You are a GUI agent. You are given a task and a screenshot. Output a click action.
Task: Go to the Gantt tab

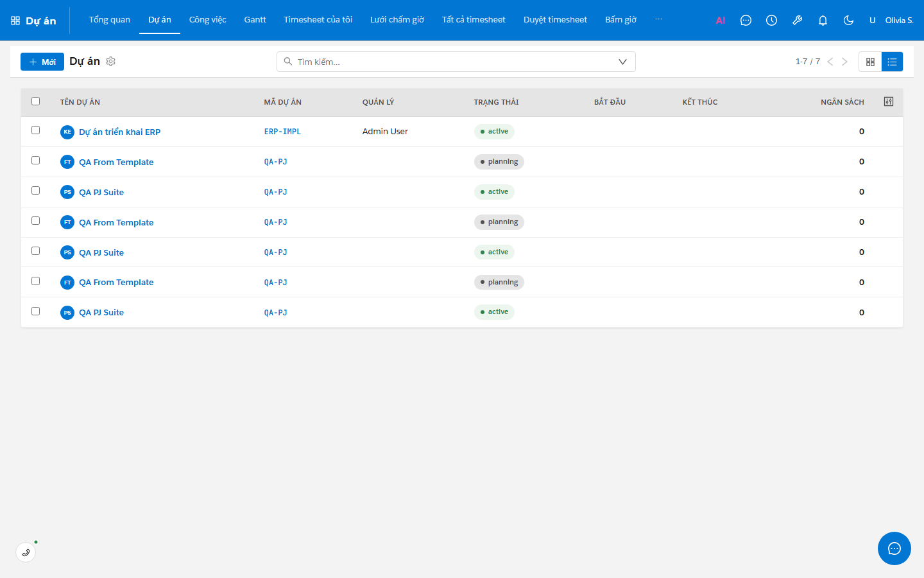coord(255,20)
